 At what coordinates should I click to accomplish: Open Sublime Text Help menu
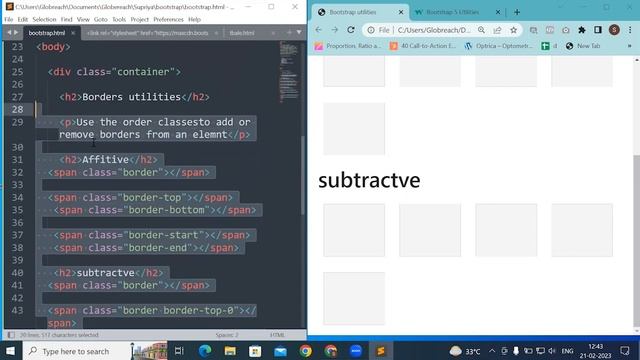pyautogui.click(x=195, y=19)
